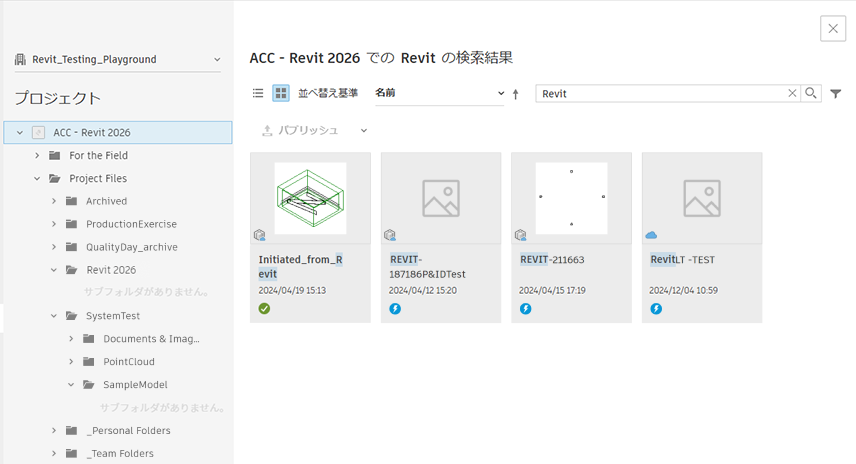Click ACC - Revit 2026 project icon
Image resolution: width=856 pixels, height=464 pixels.
pos(38,133)
